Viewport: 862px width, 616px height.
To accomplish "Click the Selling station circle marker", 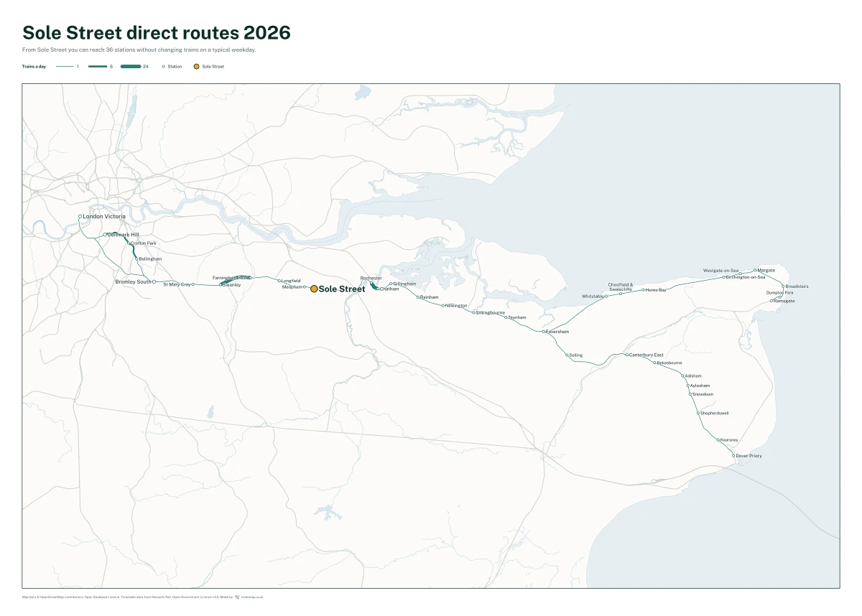I will click(567, 355).
